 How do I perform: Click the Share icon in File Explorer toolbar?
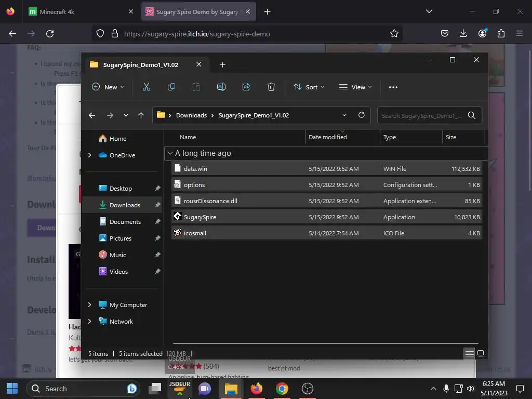246,87
